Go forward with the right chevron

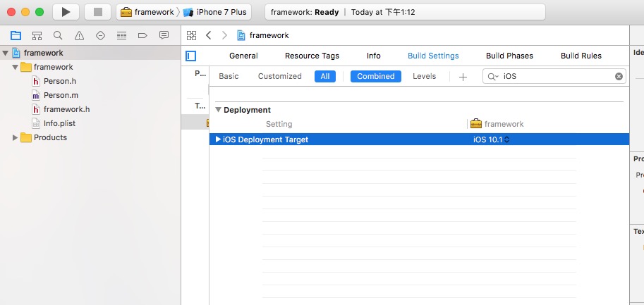[224, 35]
